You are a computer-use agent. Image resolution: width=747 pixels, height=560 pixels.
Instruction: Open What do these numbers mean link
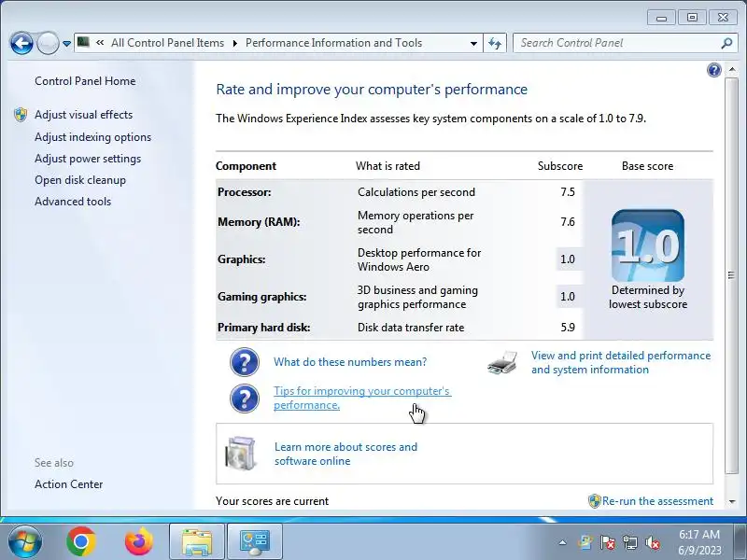tap(350, 362)
